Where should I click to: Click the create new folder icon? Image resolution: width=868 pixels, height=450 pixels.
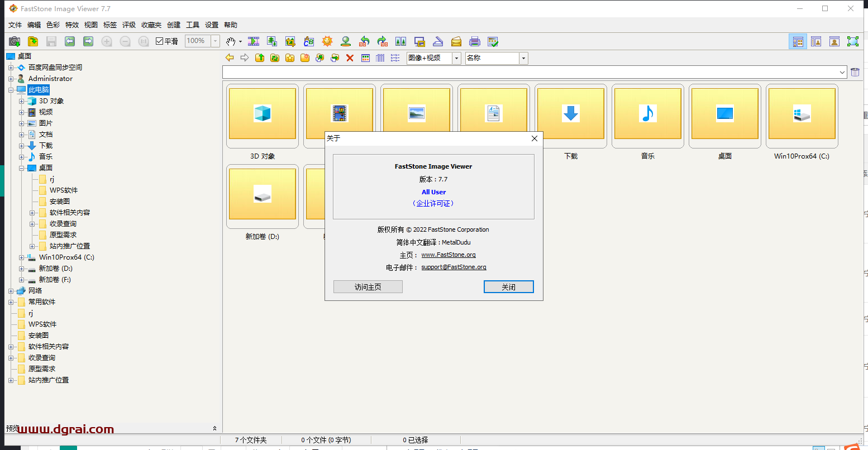tap(305, 58)
